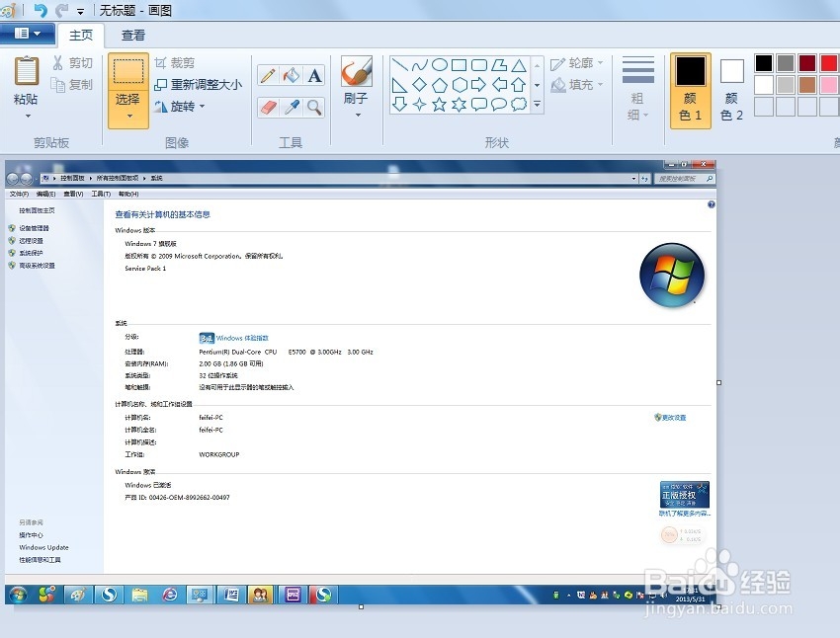Click 重新调整大小 (Resize) button
This screenshot has height=638, width=840.
pyautogui.click(x=199, y=85)
